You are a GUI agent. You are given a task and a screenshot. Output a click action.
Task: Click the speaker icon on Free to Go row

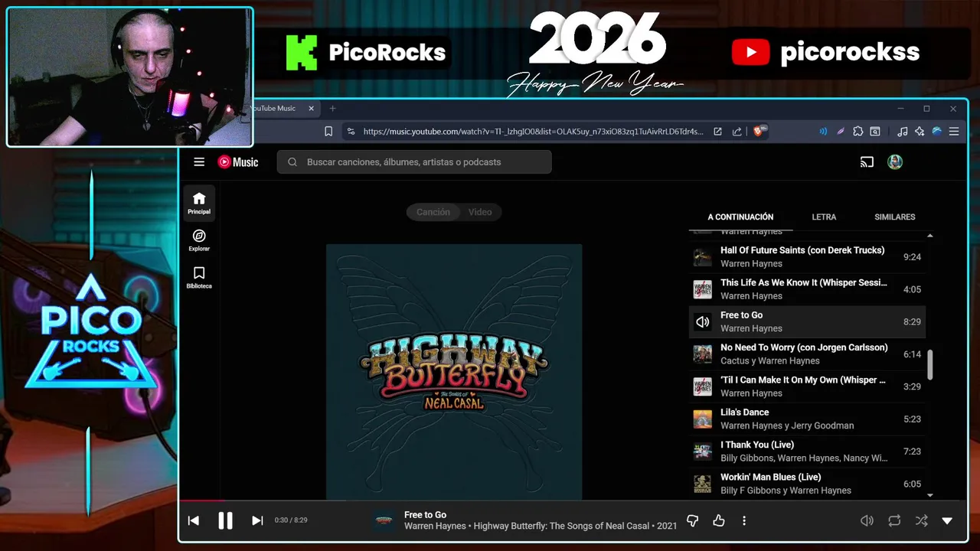(x=702, y=322)
